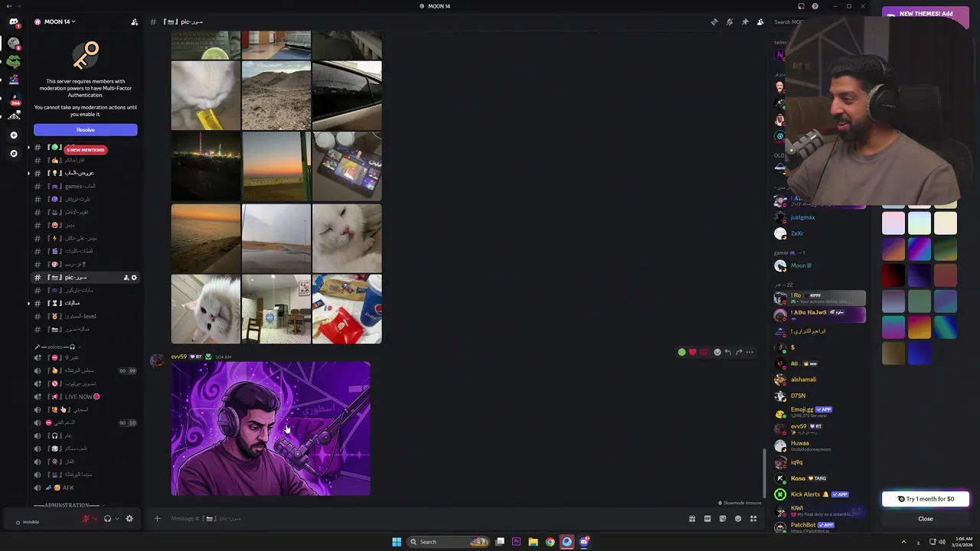This screenshot has width=980, height=551.
Task: Open edit channel gear on pic channel
Action: [x=134, y=278]
